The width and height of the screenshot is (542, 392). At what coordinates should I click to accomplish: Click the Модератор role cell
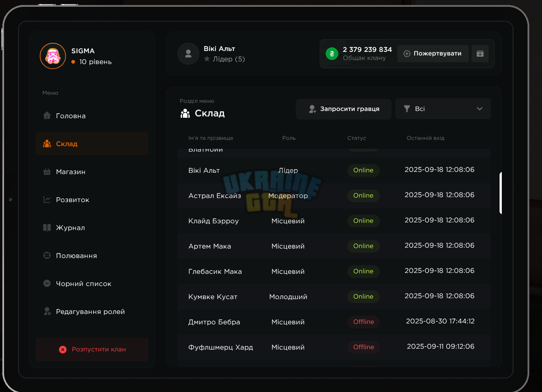[x=288, y=196]
